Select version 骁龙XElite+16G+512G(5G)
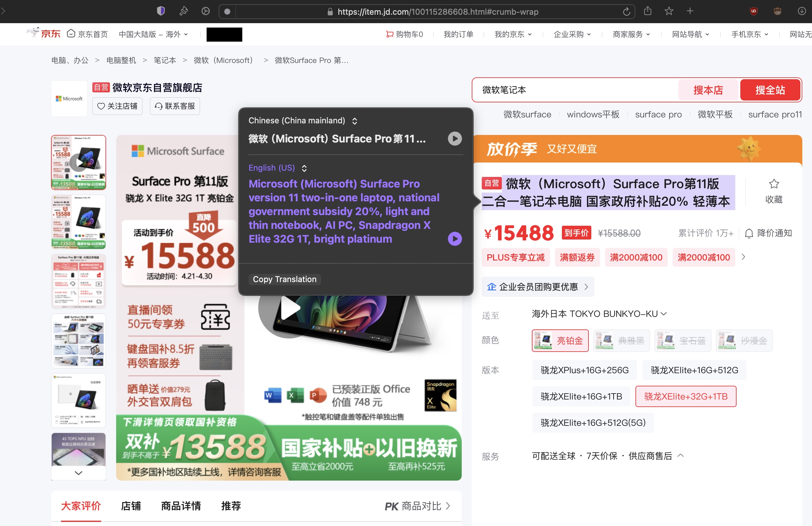The height and width of the screenshot is (526, 812). click(593, 423)
